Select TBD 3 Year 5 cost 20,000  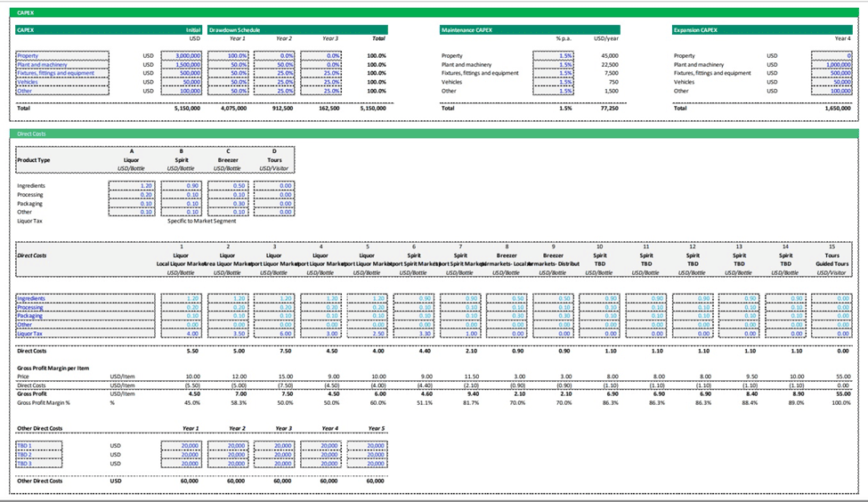(x=368, y=463)
